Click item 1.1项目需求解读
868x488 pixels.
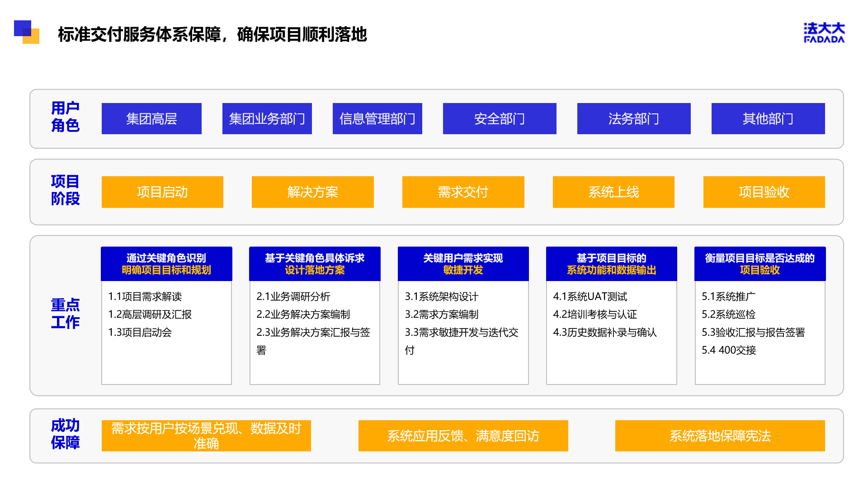click(x=145, y=296)
